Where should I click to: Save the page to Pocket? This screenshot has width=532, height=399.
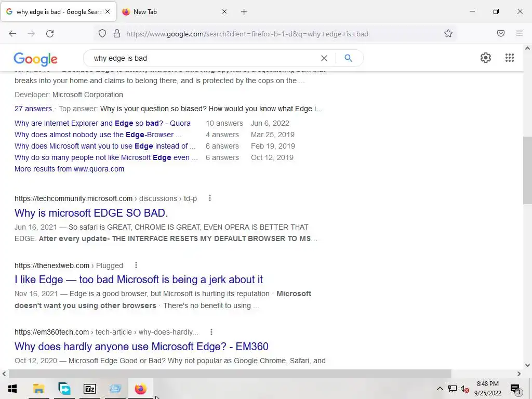click(501, 33)
